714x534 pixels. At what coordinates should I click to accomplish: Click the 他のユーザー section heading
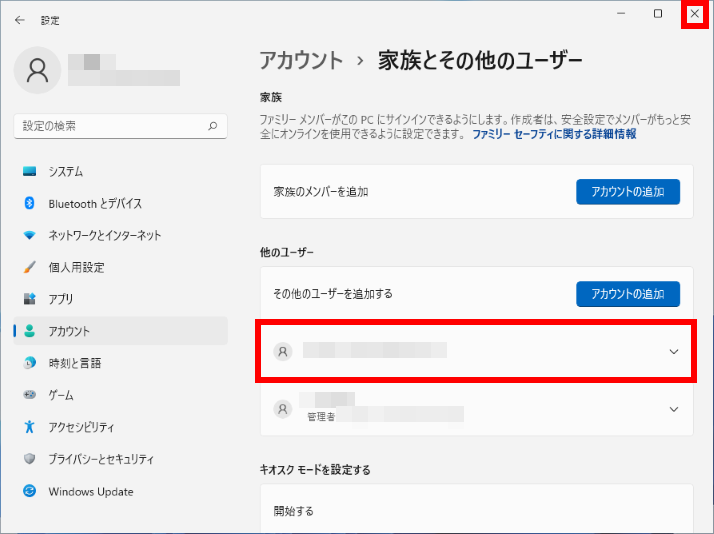coord(287,252)
